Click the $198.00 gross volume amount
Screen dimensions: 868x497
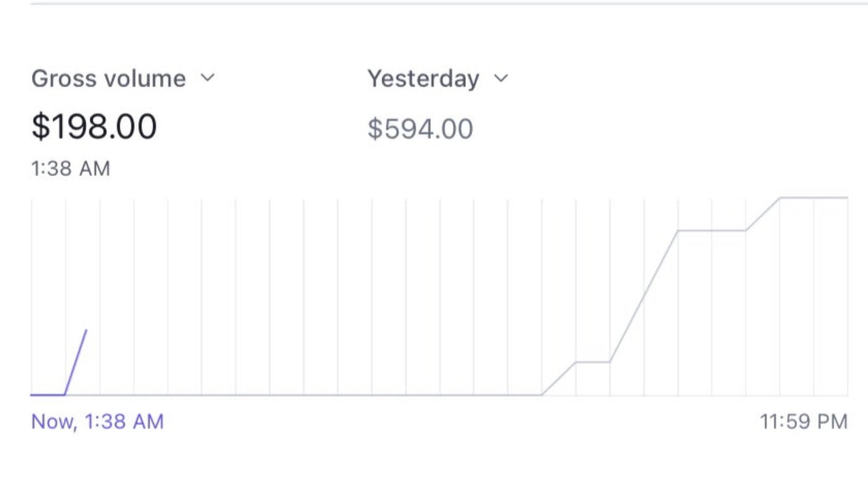(x=94, y=126)
